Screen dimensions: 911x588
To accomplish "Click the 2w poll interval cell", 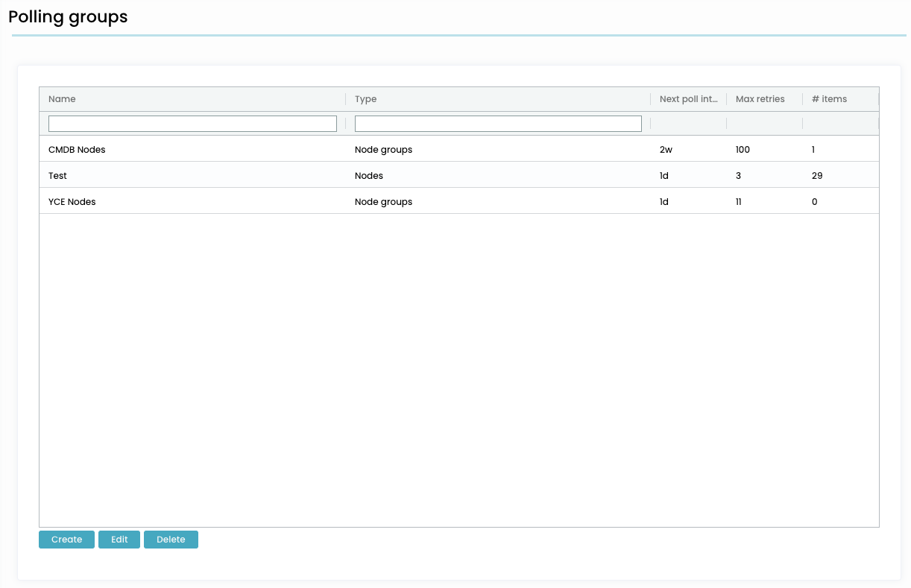I will [666, 150].
